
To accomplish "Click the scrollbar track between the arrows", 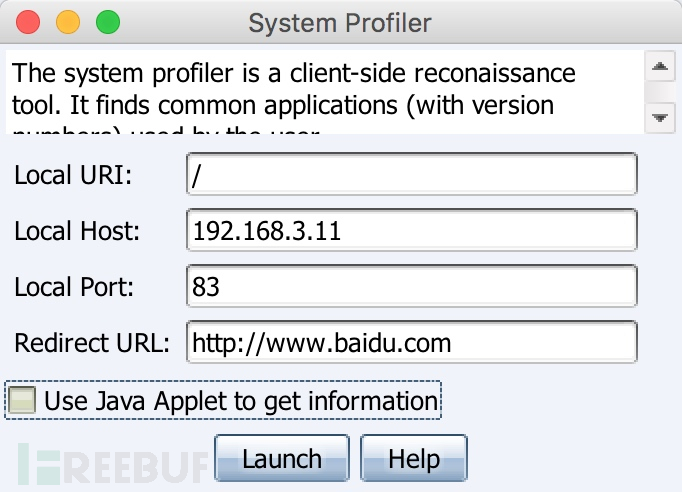I will click(x=660, y=92).
